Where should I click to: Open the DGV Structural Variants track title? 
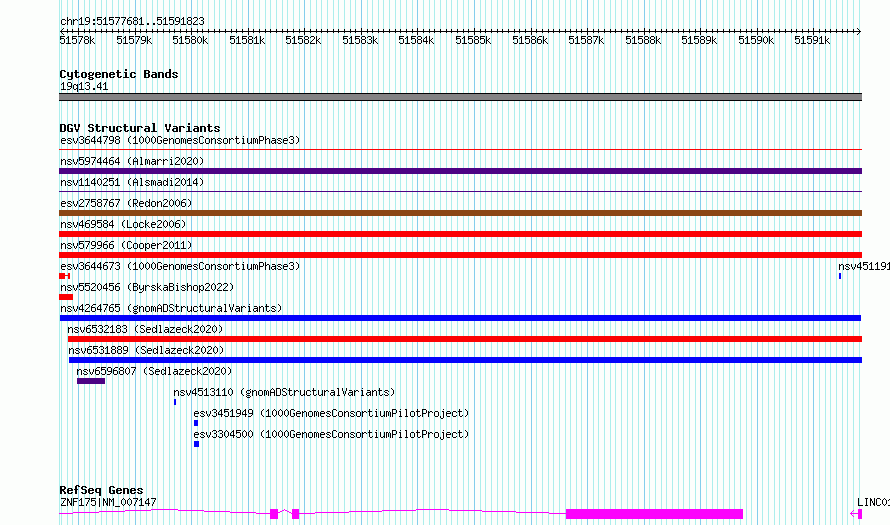tap(140, 128)
